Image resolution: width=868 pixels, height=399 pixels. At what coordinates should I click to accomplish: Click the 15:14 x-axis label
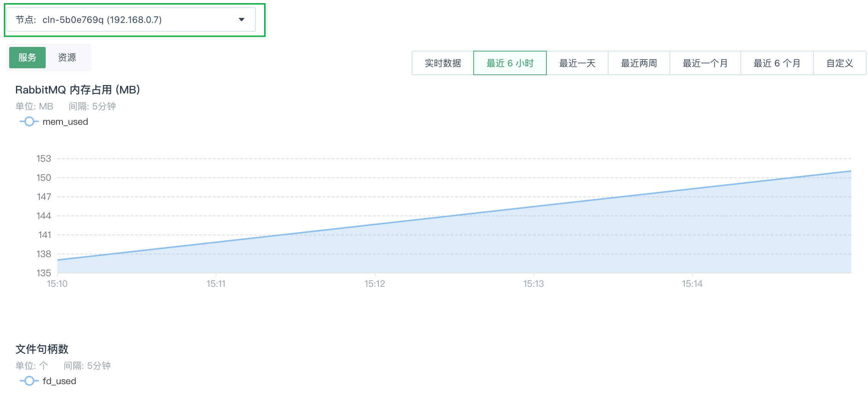[x=692, y=284]
